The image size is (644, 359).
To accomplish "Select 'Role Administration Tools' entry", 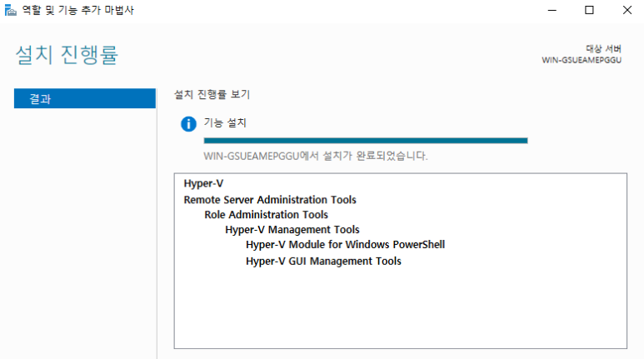I will [266, 214].
